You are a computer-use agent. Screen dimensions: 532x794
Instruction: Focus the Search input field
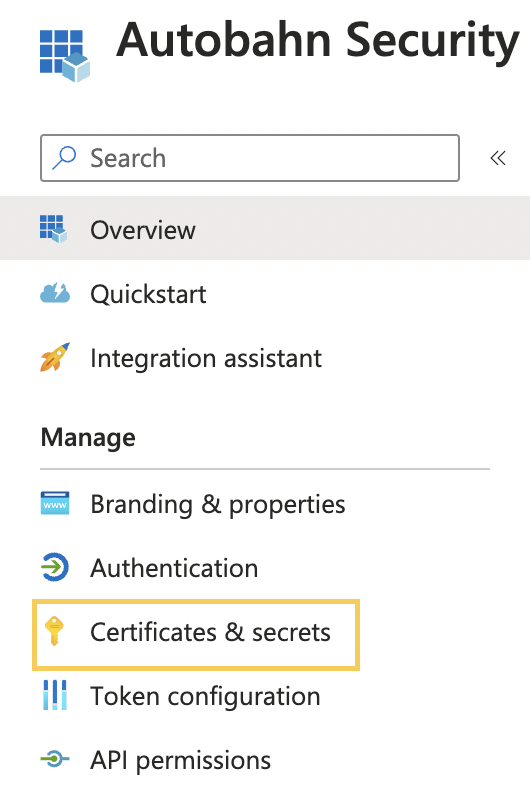pyautogui.click(x=250, y=157)
